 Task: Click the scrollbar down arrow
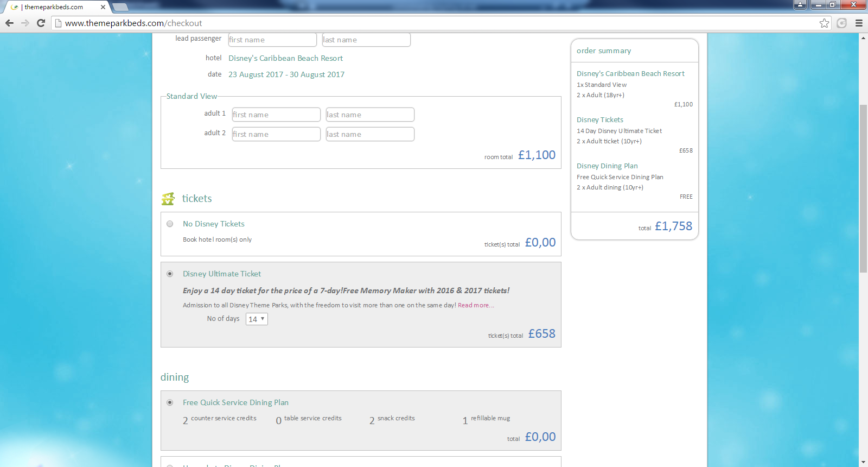point(863,462)
